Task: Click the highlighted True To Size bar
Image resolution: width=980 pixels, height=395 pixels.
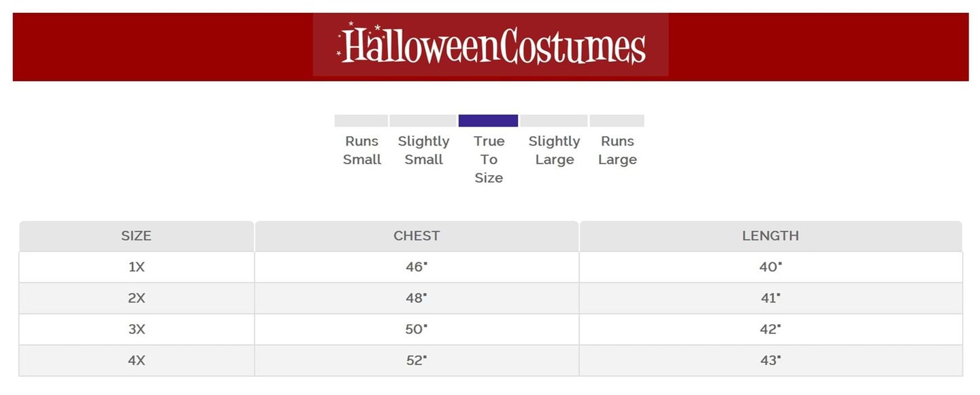Action: [488, 121]
